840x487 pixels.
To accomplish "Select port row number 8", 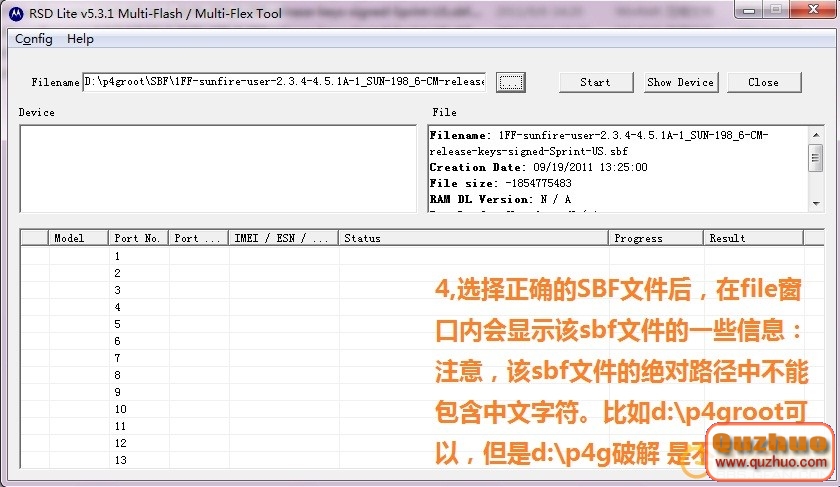I will (422, 375).
